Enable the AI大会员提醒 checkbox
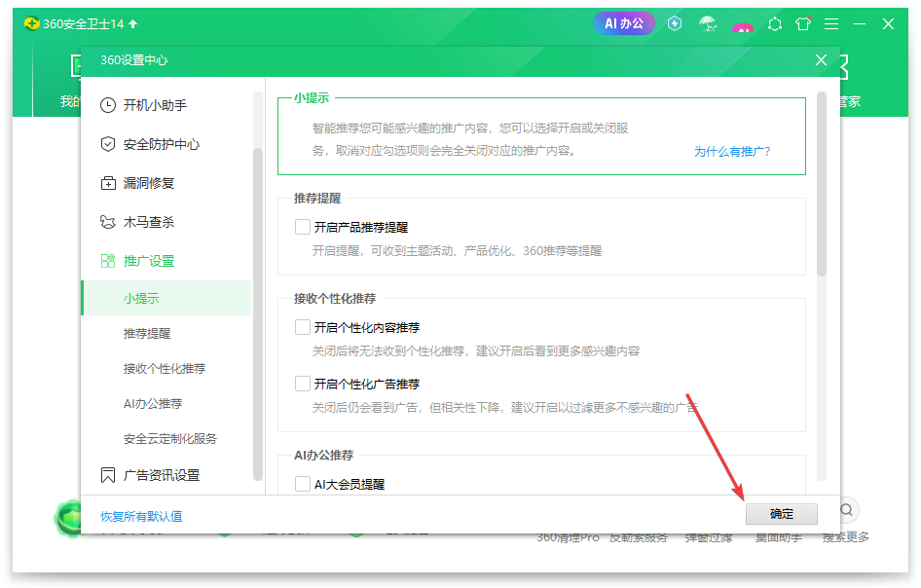This screenshot has width=921, height=588. point(305,485)
